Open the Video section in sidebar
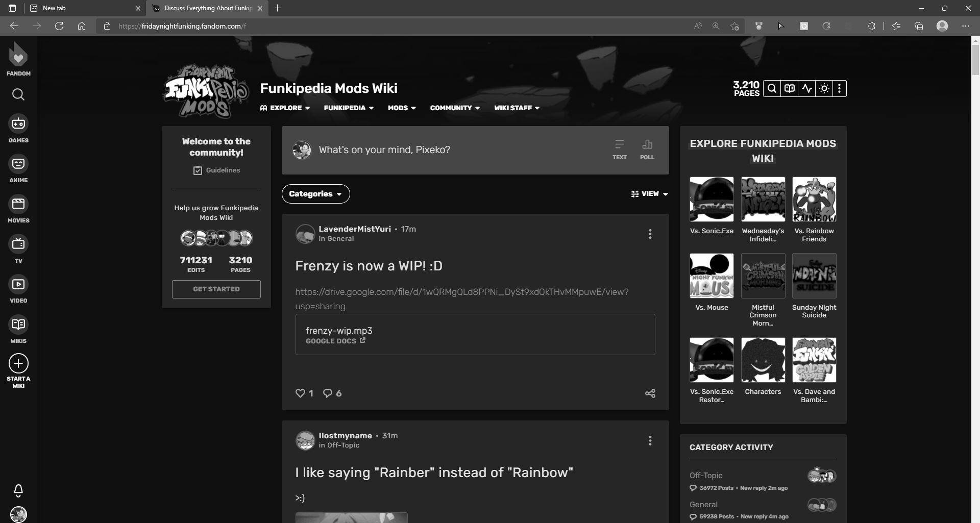The width and height of the screenshot is (980, 523). 18,289
